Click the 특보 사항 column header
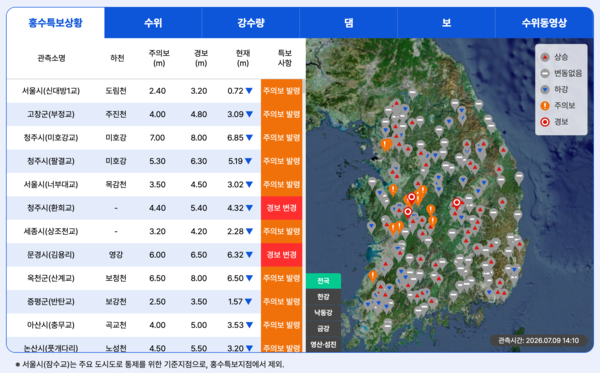This screenshot has width=600, height=373. [x=285, y=58]
